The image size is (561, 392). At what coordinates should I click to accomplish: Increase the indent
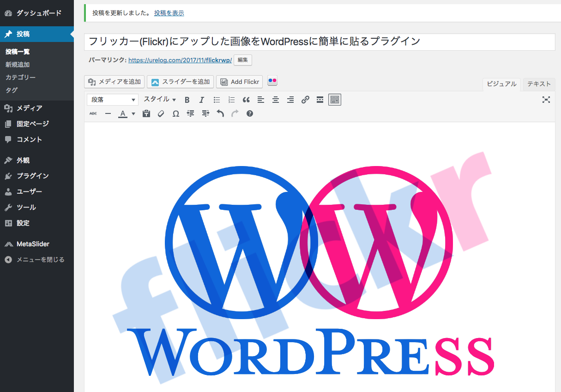[x=205, y=113]
